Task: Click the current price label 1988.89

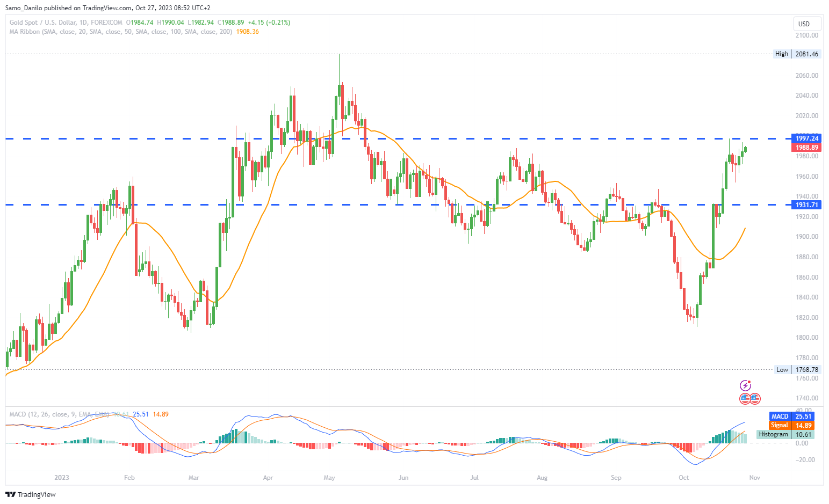Action: [x=807, y=148]
